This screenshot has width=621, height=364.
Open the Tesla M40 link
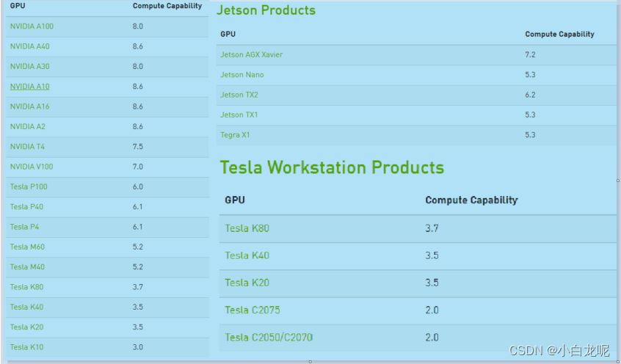27,267
